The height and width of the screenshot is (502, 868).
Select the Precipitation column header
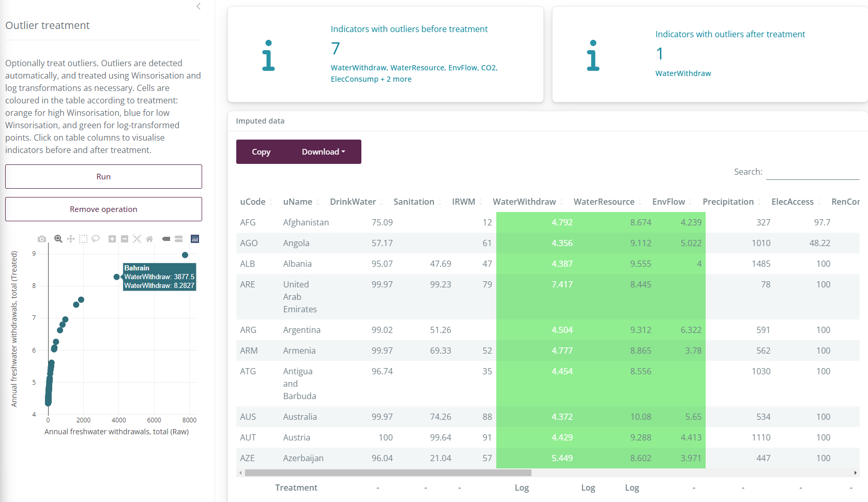coord(732,202)
